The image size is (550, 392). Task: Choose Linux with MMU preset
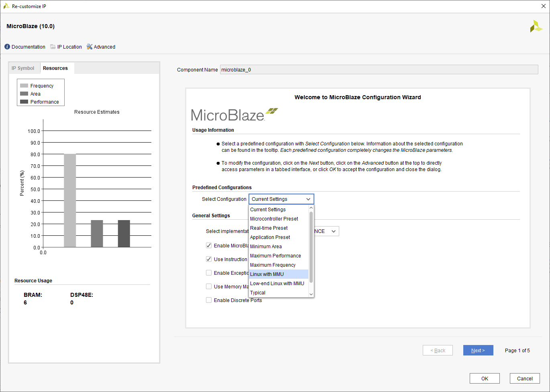click(267, 274)
